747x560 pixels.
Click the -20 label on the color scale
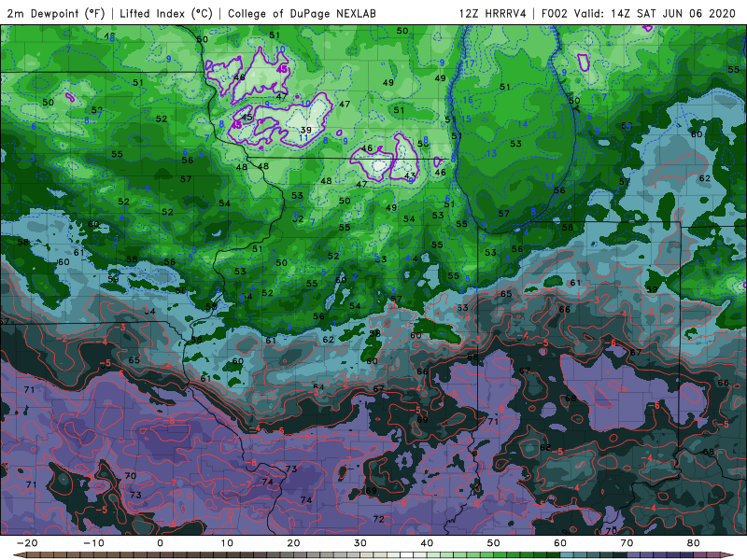tap(27, 543)
